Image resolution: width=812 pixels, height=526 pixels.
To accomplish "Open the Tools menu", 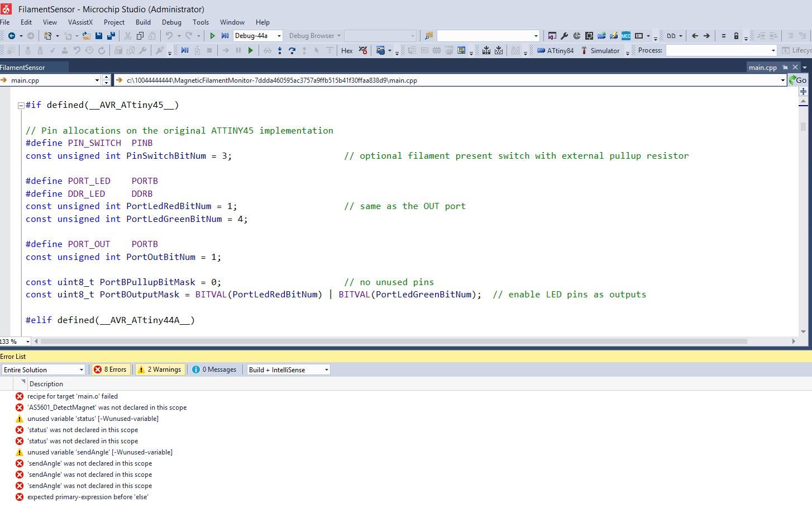I will (x=200, y=22).
